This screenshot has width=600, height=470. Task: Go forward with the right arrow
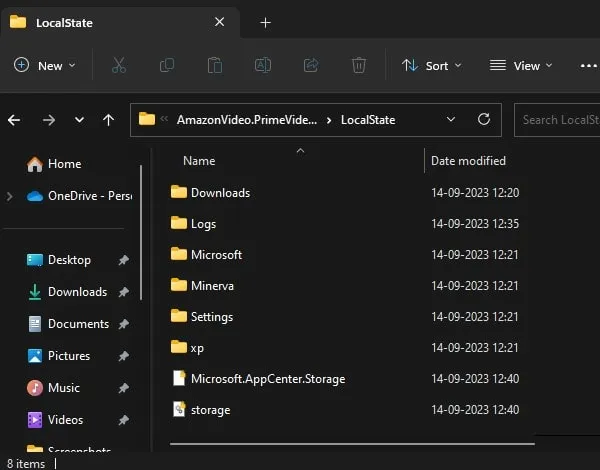coord(49,120)
